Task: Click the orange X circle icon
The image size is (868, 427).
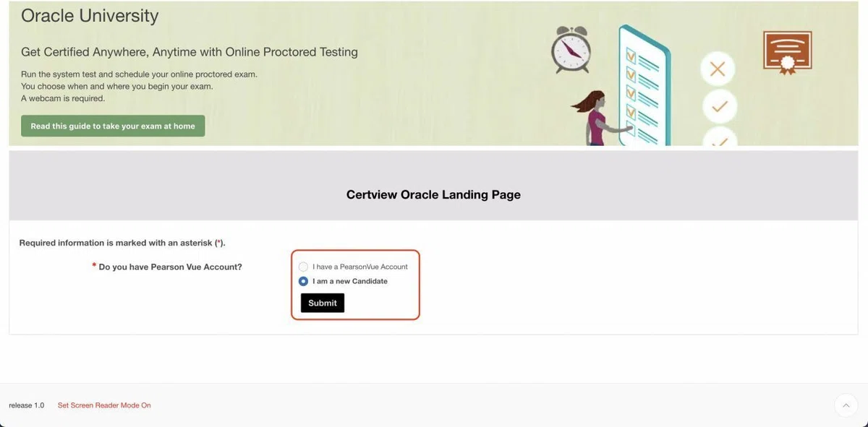Action: click(718, 70)
